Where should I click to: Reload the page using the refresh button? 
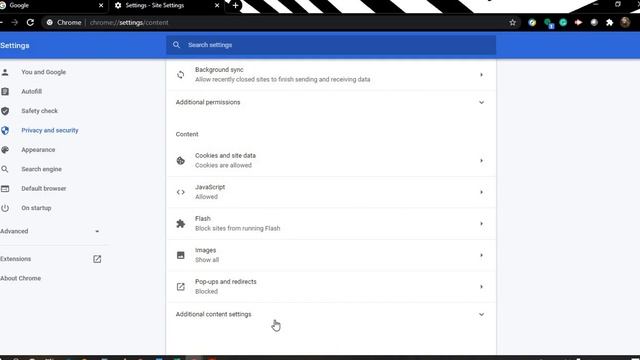pyautogui.click(x=30, y=22)
